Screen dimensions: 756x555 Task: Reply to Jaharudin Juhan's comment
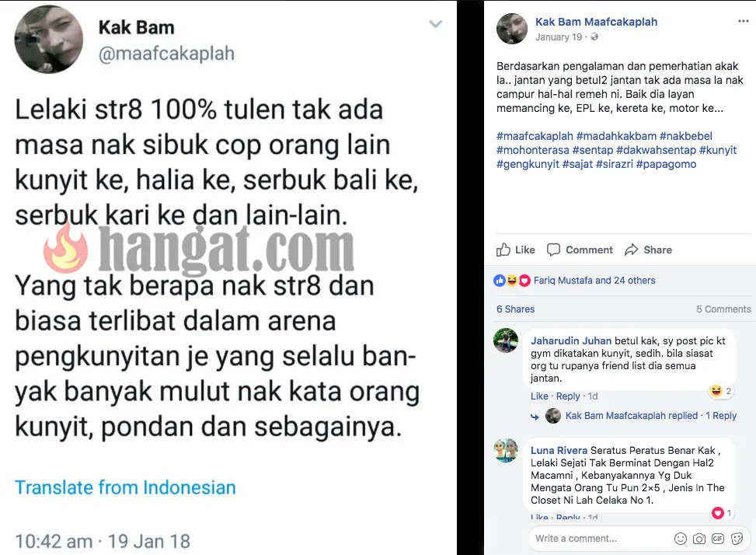click(568, 396)
